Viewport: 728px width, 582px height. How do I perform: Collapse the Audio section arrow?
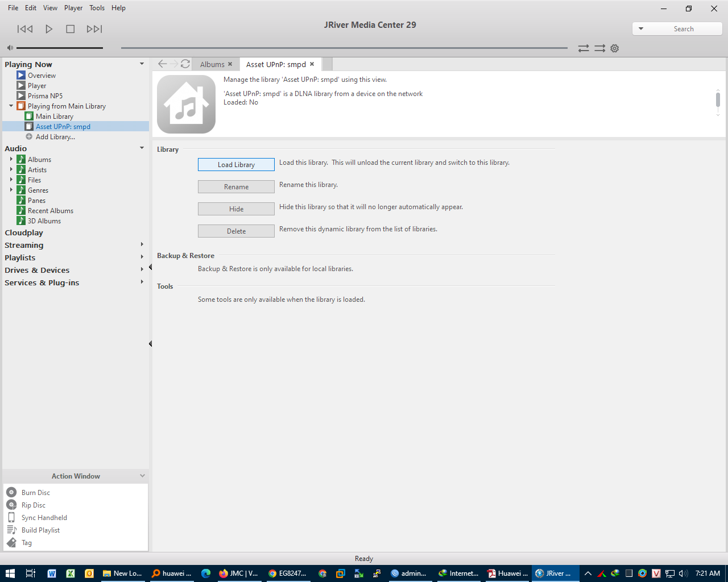[x=142, y=148]
